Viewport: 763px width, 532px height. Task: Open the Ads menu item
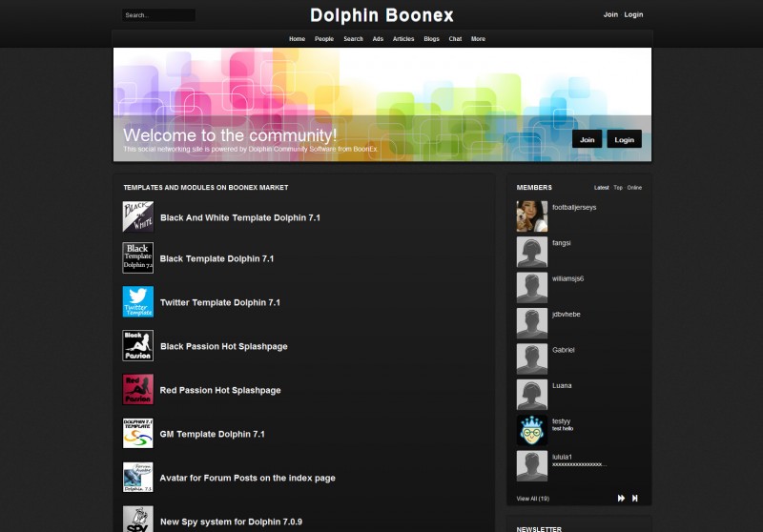click(378, 39)
